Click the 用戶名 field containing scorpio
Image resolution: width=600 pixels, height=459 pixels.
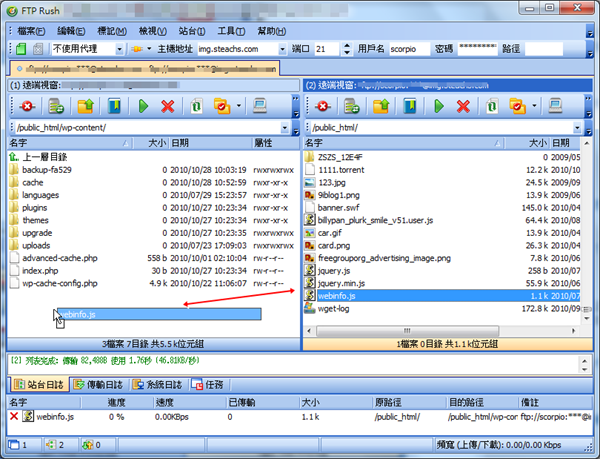pyautogui.click(x=409, y=49)
